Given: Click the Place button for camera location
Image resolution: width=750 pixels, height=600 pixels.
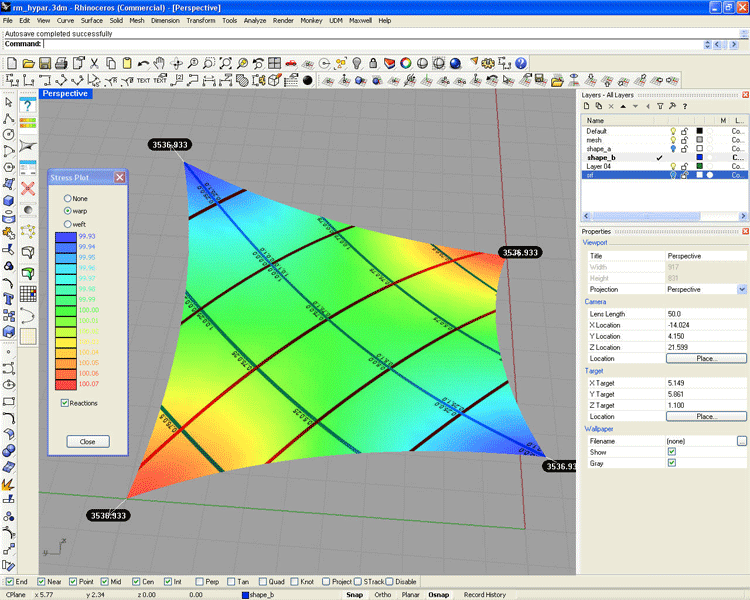Looking at the screenshot, I should pos(706,358).
